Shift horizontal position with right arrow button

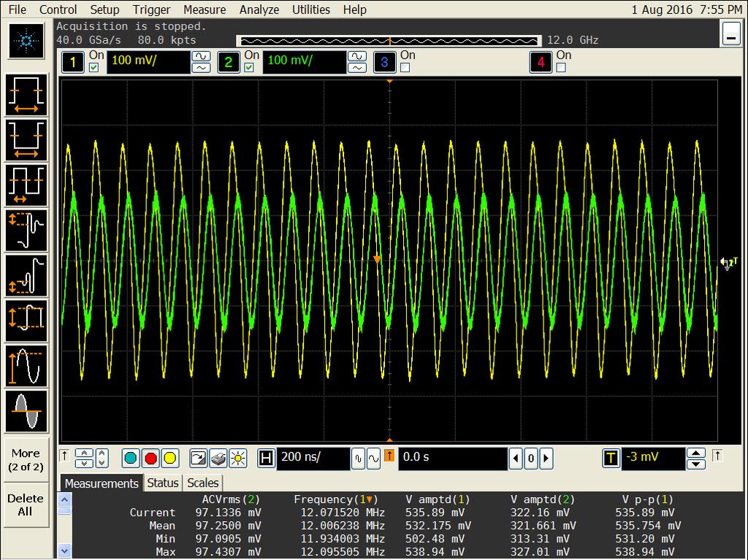[x=546, y=459]
